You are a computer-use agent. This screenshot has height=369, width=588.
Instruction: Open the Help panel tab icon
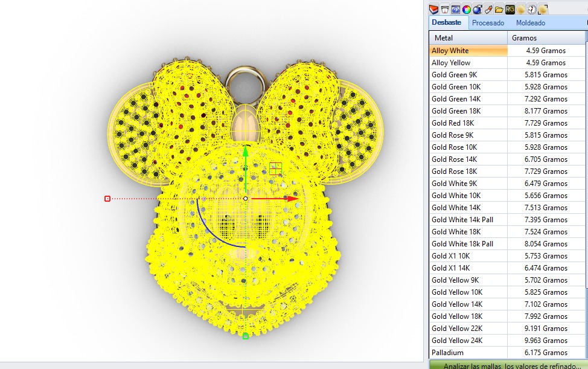coord(456,10)
